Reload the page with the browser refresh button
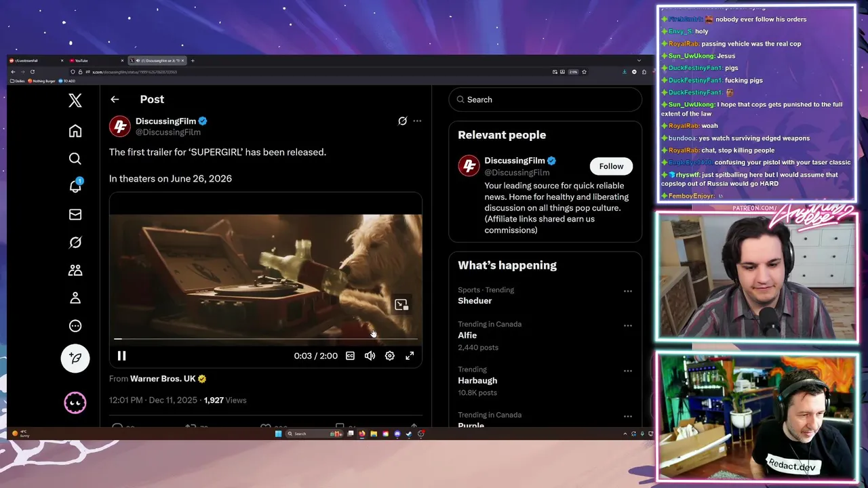The width and height of the screenshot is (868, 488). click(32, 72)
